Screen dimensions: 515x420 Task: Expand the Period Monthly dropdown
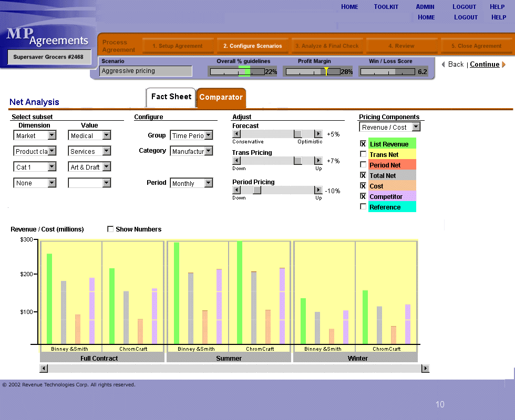click(209, 183)
